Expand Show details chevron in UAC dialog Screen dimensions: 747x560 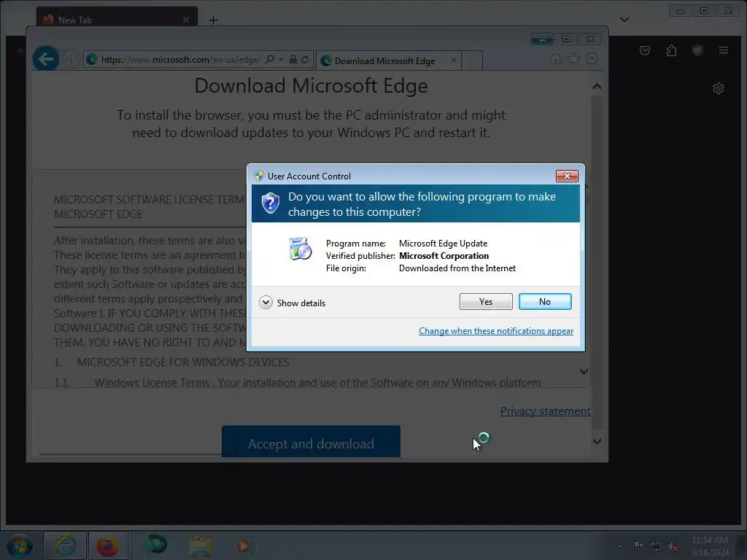[x=266, y=303]
